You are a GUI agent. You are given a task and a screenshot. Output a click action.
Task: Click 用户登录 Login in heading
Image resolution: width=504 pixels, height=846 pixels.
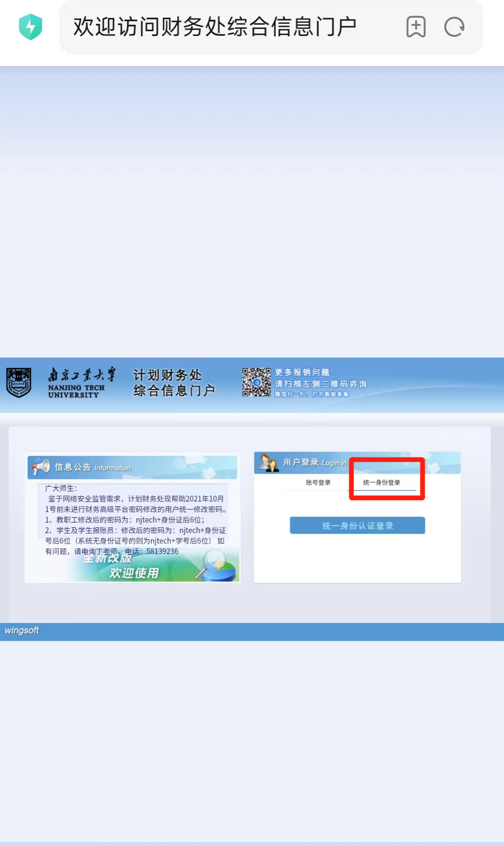(x=315, y=463)
